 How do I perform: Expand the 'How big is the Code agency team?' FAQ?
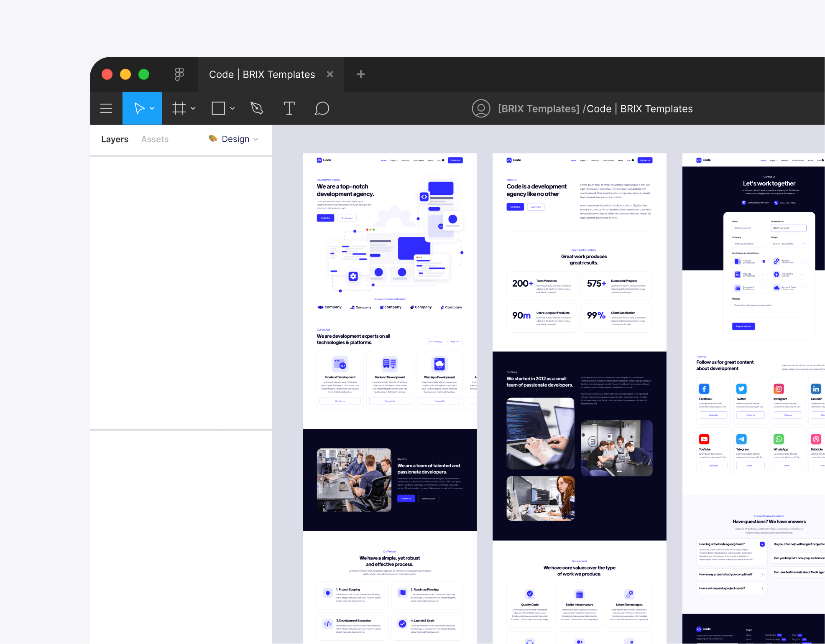click(x=762, y=544)
